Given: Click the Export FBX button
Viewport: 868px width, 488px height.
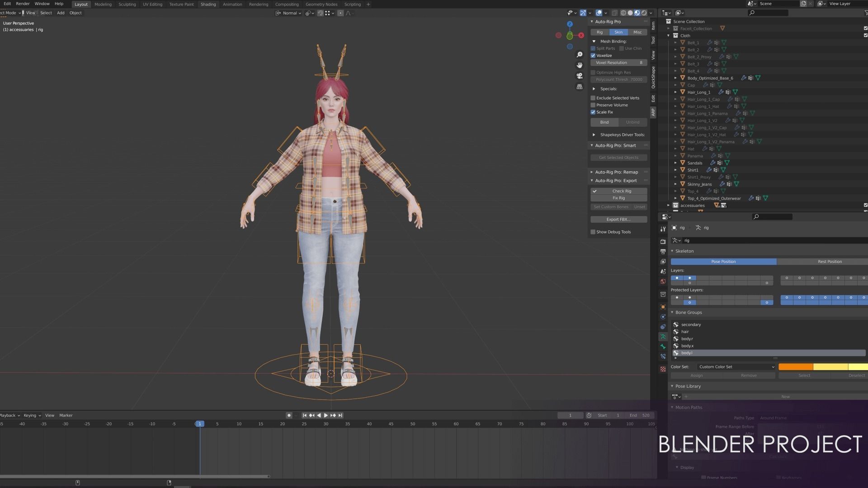Looking at the screenshot, I should (x=618, y=220).
